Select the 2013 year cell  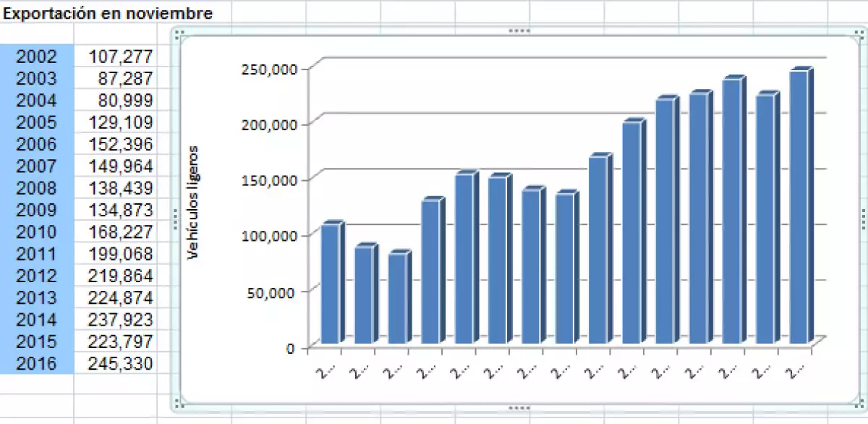pos(36,297)
